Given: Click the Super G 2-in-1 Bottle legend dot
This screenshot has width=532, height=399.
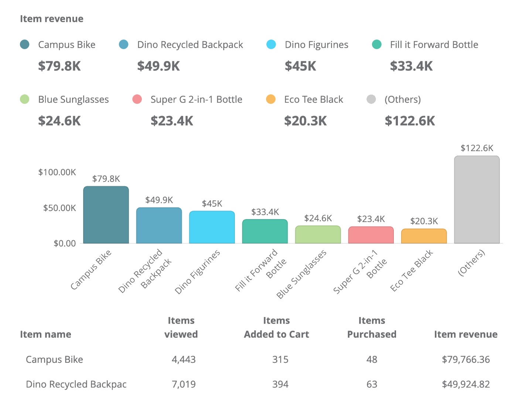Looking at the screenshot, I should [x=137, y=99].
